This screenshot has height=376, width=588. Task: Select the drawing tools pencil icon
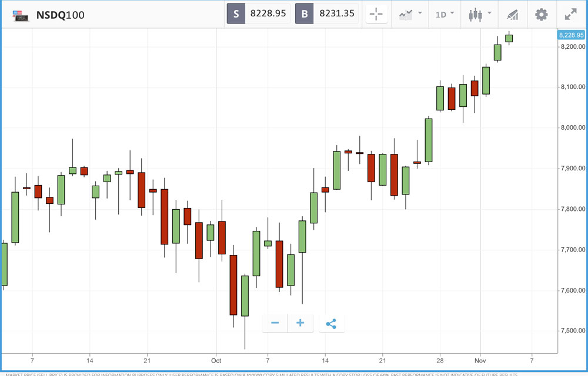[x=513, y=14]
